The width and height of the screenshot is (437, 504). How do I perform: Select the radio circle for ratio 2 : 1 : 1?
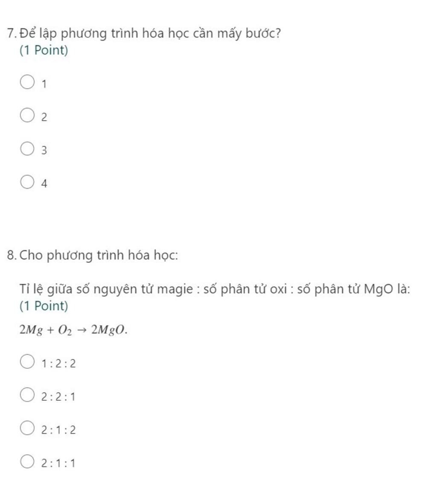[x=27, y=461]
